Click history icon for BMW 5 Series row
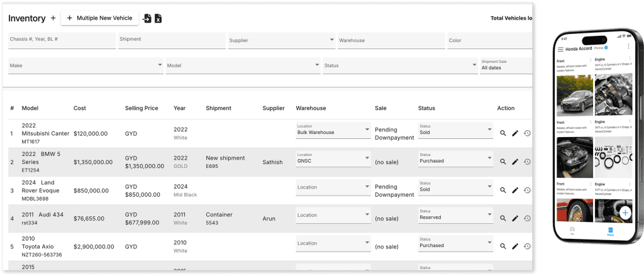 (x=528, y=162)
